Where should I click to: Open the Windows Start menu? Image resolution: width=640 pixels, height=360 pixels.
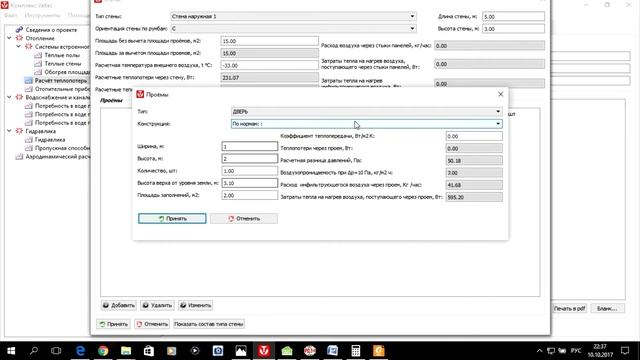click(x=11, y=351)
